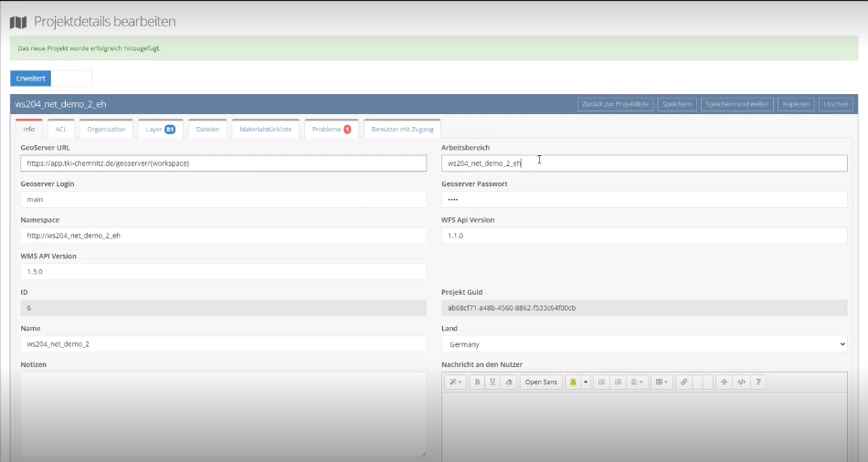Viewport: 868px width, 462px height.
Task: Click the Speichern button
Action: pyautogui.click(x=676, y=104)
